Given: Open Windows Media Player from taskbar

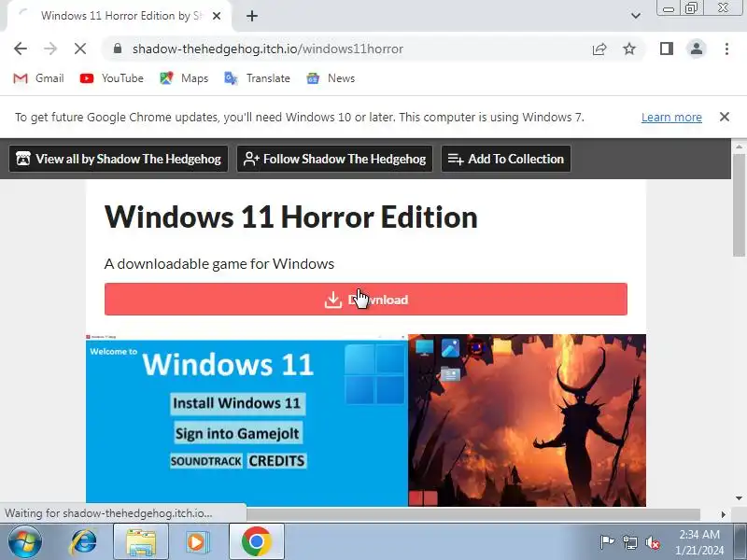Looking at the screenshot, I should 197,542.
